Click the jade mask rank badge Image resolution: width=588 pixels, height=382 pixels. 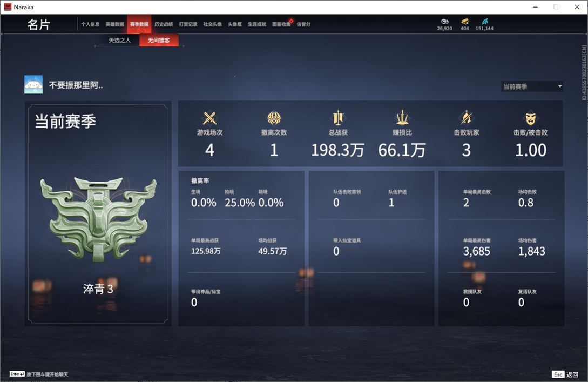(x=98, y=219)
